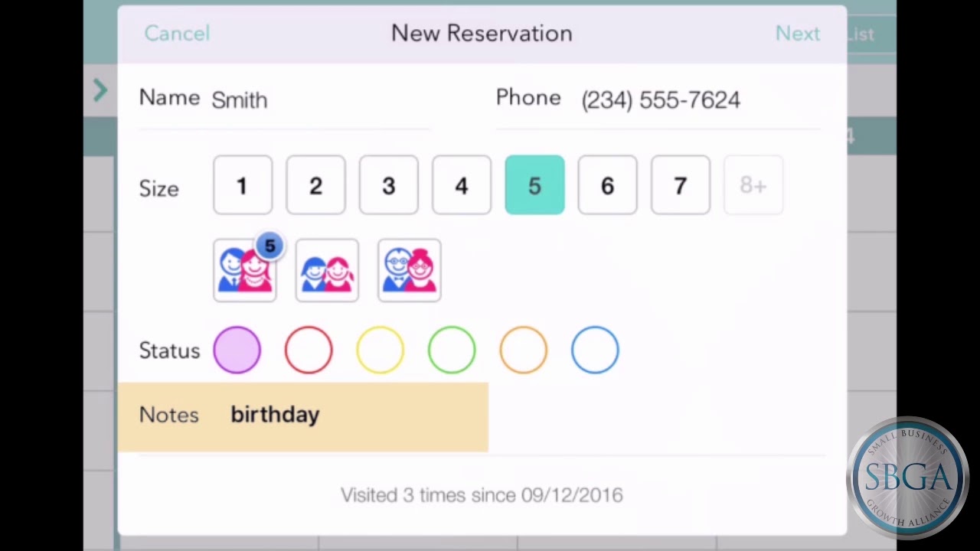Set party size to 6
Image resolution: width=980 pixels, height=551 pixels.
tap(607, 185)
